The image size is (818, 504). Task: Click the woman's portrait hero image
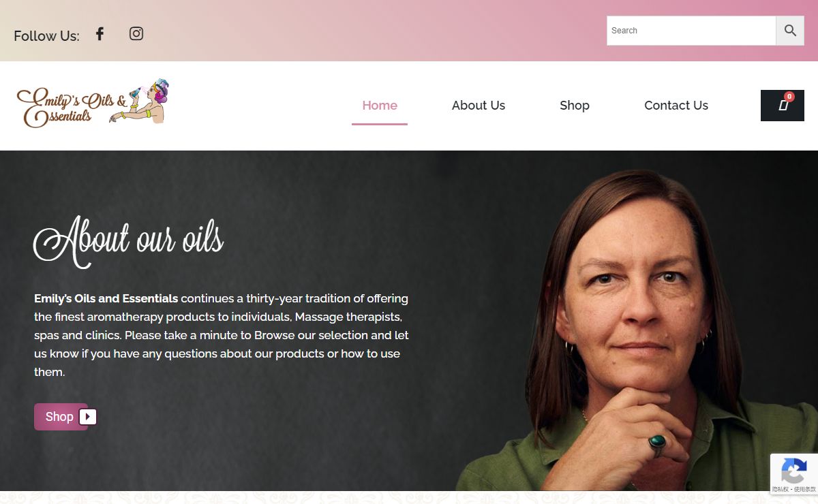click(637, 327)
